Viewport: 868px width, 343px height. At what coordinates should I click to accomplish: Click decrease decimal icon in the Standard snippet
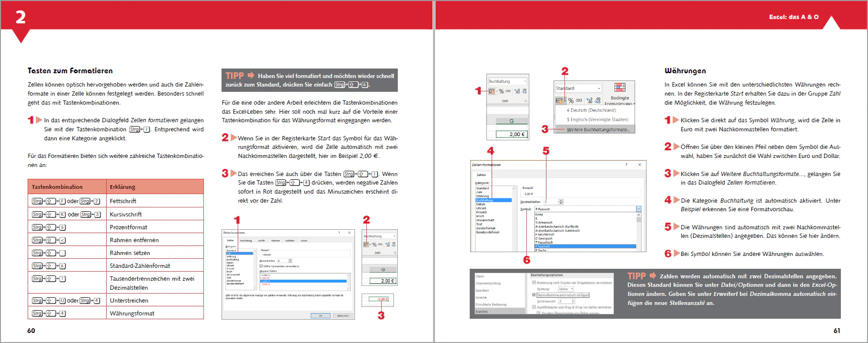[x=597, y=100]
